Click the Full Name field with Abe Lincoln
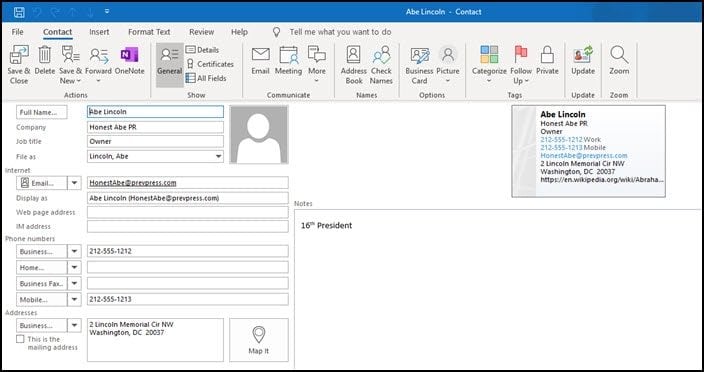Screen dimensions: 704x372 155,112
